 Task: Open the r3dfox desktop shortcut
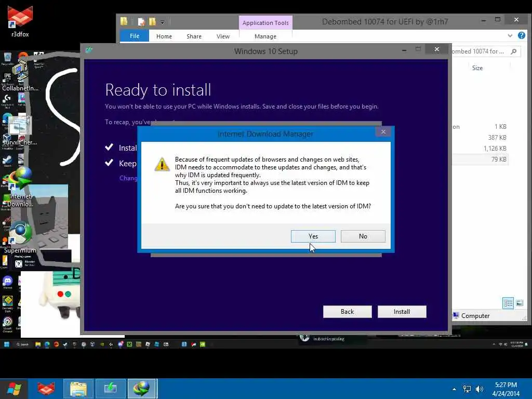tap(20, 21)
